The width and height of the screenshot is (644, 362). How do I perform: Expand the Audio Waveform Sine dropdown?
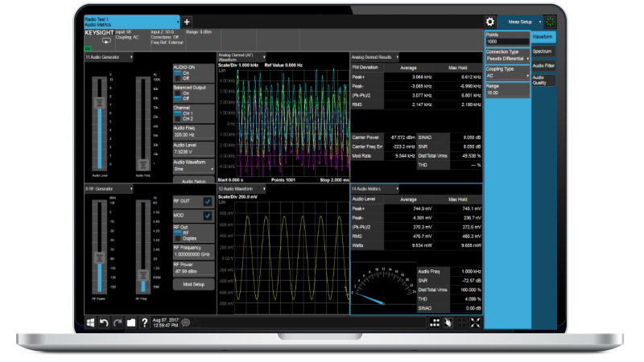(x=194, y=169)
